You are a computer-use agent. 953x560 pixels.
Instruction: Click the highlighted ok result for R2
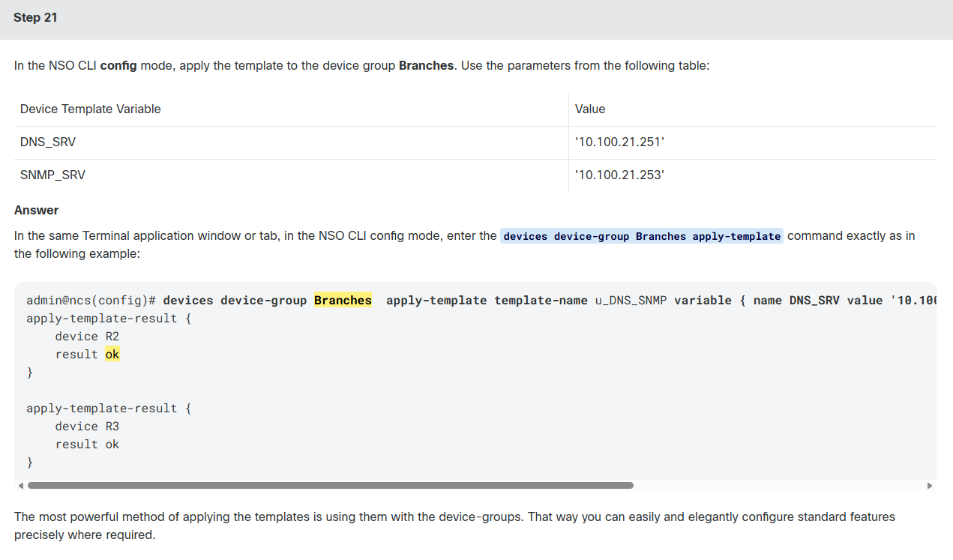point(112,355)
